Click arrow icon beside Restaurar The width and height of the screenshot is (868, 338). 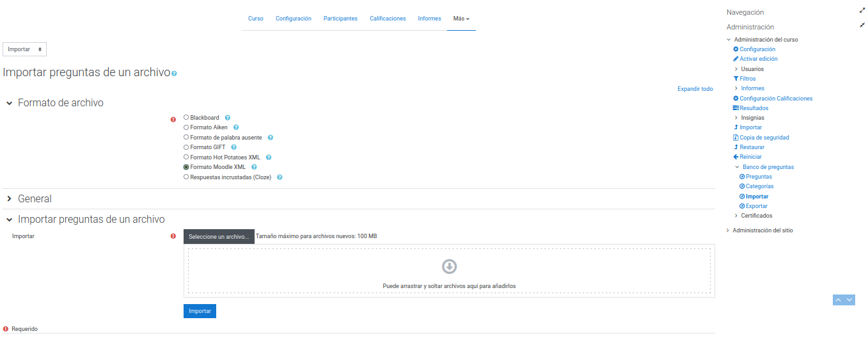[x=736, y=147]
